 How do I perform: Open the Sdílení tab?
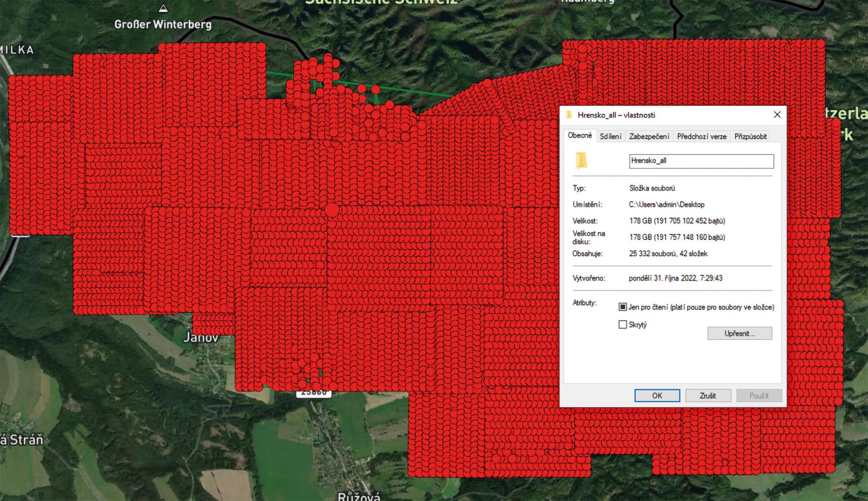611,137
